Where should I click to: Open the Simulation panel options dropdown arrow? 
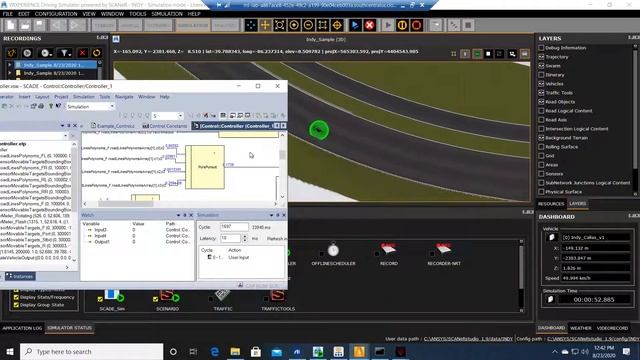(271, 215)
